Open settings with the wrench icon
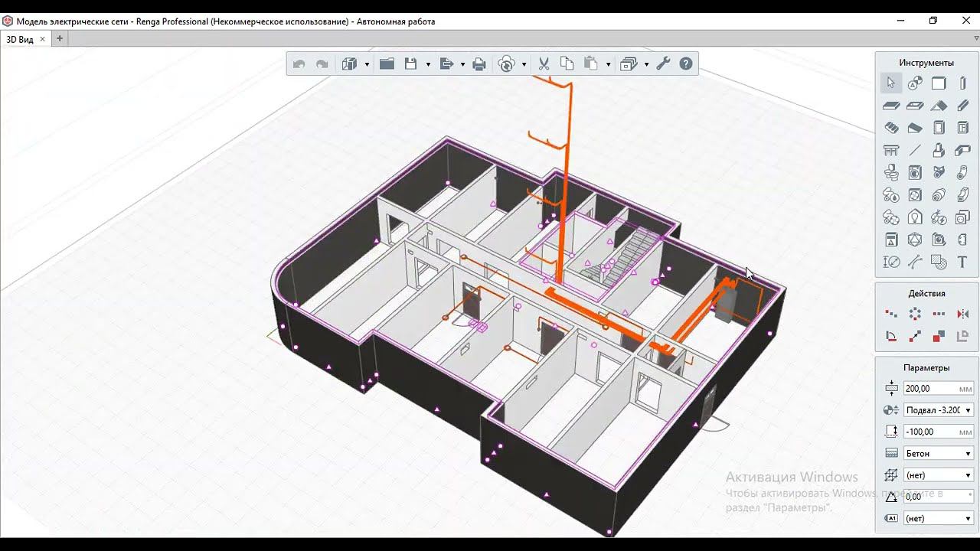This screenshot has height=551, width=980. [x=663, y=64]
